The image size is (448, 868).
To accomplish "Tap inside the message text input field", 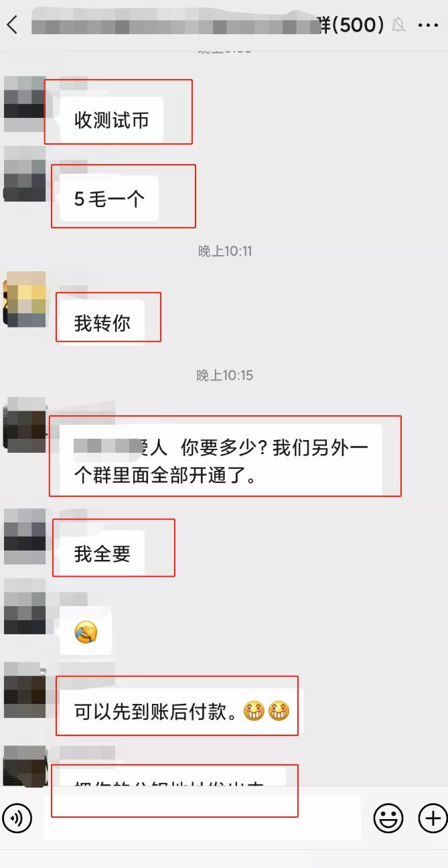I will coord(202,817).
